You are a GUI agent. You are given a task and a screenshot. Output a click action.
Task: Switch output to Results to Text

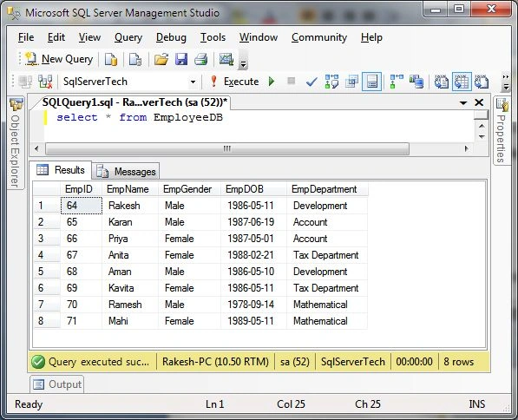click(x=442, y=82)
